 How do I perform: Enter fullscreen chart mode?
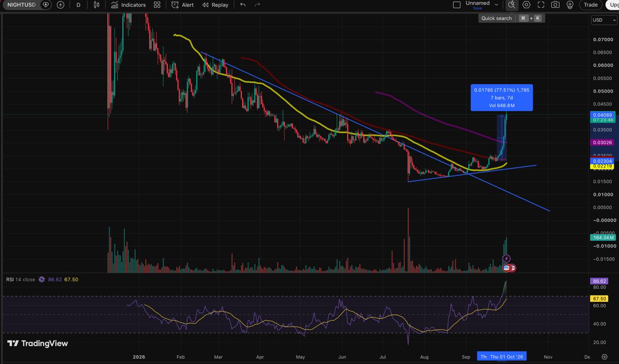541,5
